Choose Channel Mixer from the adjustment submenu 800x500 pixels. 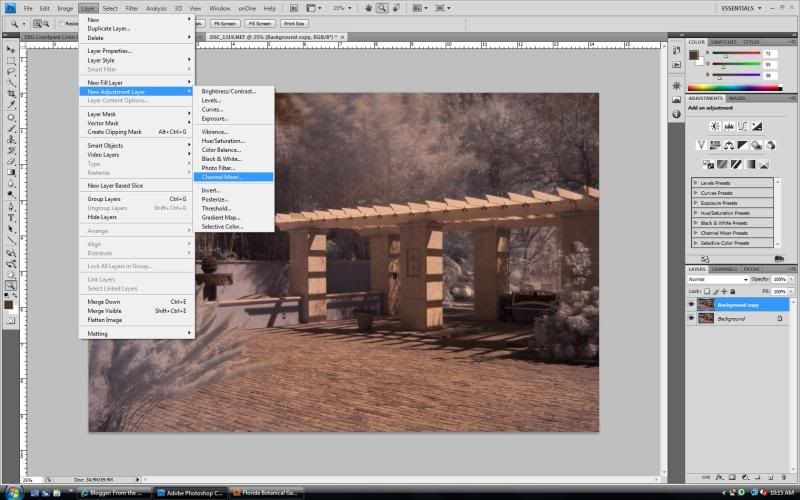point(221,177)
